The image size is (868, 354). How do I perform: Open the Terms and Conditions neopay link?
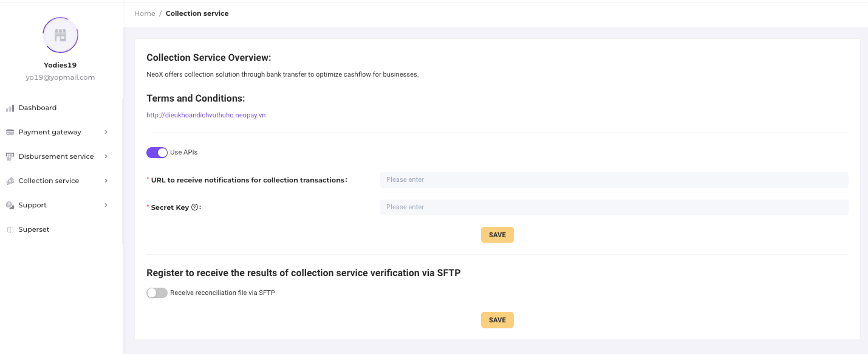[x=206, y=115]
